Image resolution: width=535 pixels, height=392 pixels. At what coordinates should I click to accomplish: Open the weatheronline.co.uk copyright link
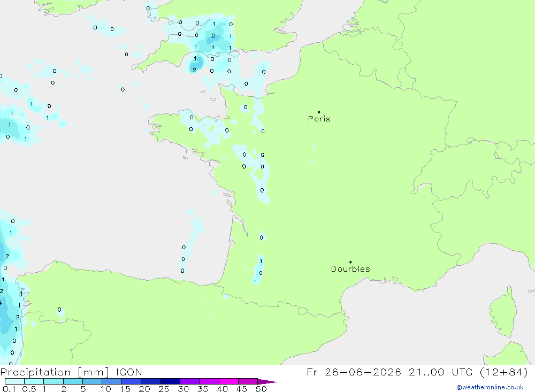click(x=490, y=387)
